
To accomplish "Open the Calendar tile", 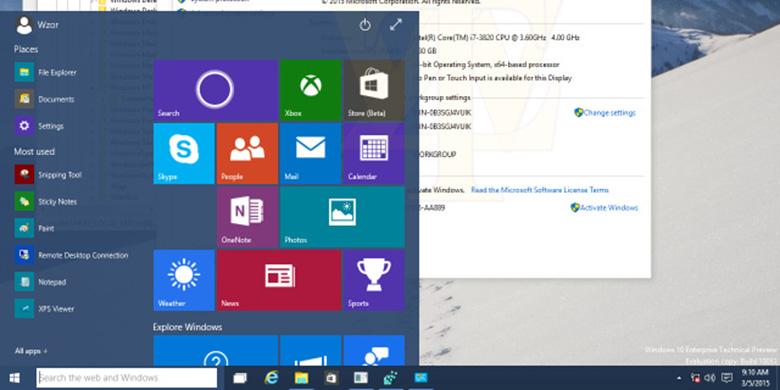I will (374, 153).
